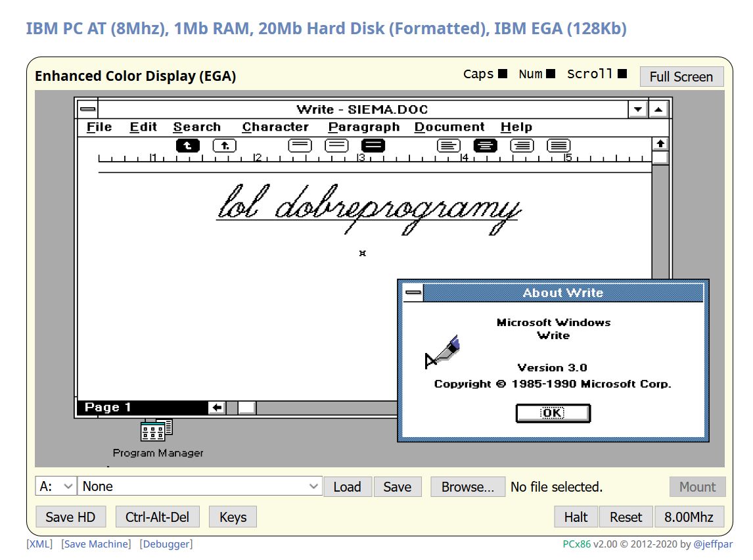Click the IBM PC AT machine heading

[x=326, y=28]
